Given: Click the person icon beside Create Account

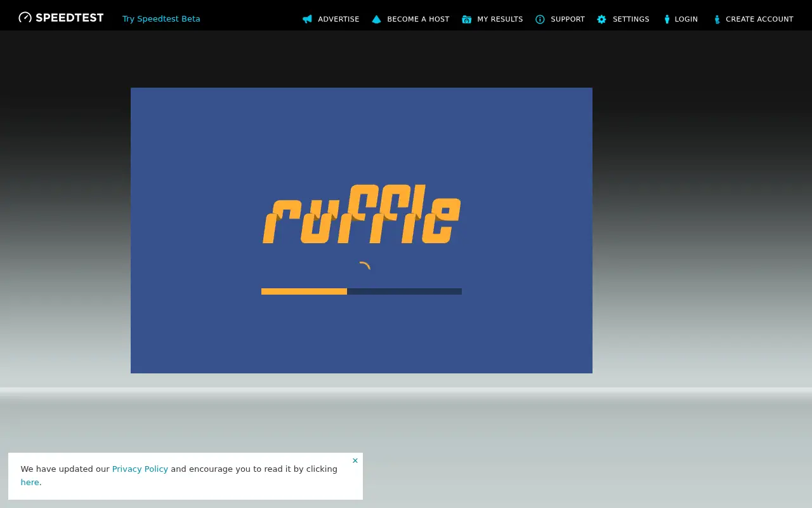Looking at the screenshot, I should point(717,19).
